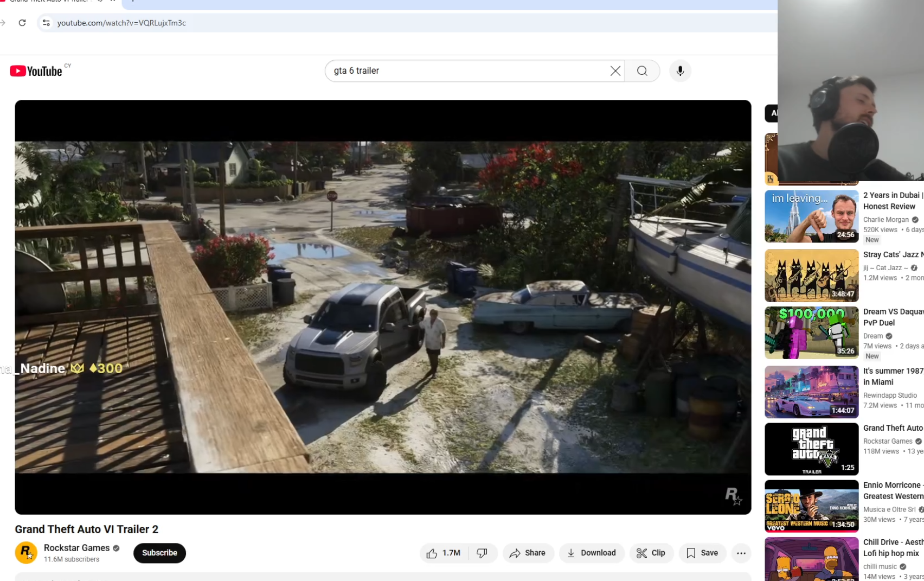Open the '2 Years in Dubai' thumbnail
This screenshot has height=581, width=924.
(x=811, y=216)
